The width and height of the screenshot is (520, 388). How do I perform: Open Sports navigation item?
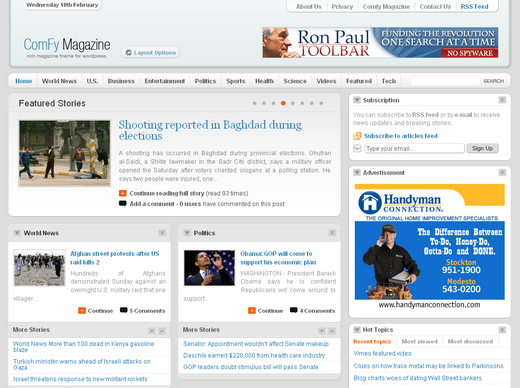pyautogui.click(x=236, y=81)
